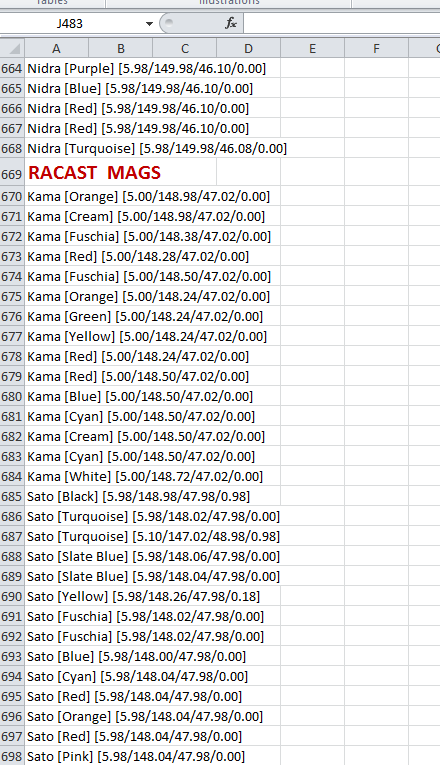This screenshot has width=440, height=765.
Task: Click the Insert Function fx icon
Action: click(x=230, y=23)
